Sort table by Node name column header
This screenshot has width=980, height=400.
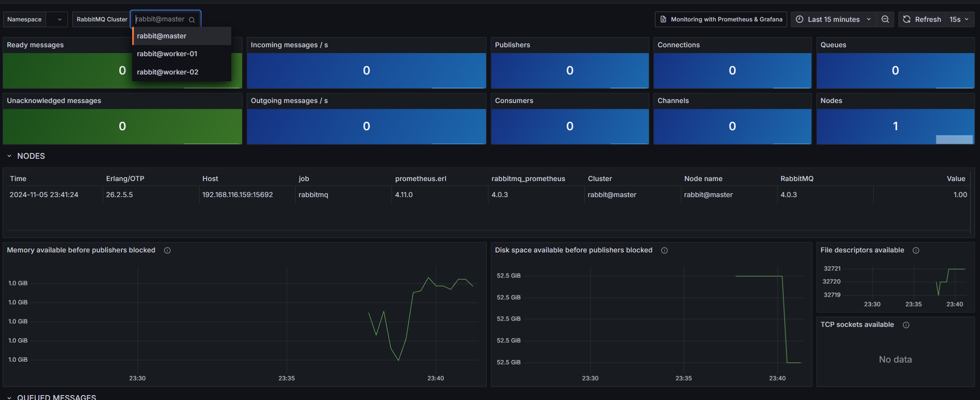703,179
